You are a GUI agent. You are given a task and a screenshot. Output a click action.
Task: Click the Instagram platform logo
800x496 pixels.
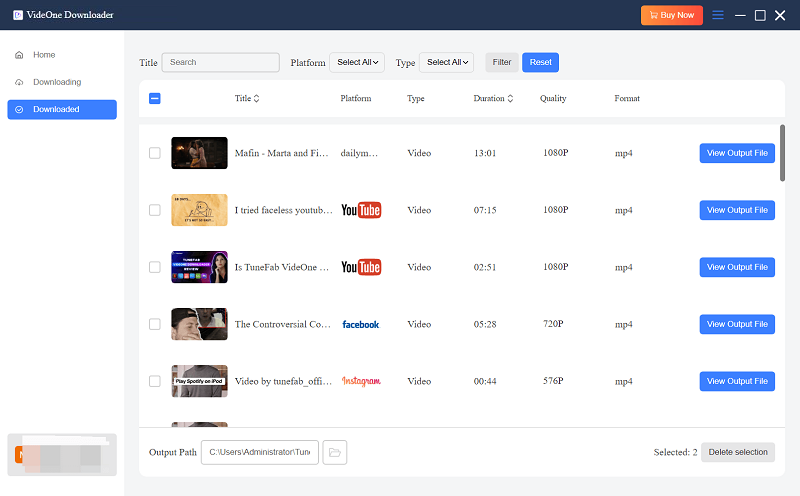(x=361, y=381)
